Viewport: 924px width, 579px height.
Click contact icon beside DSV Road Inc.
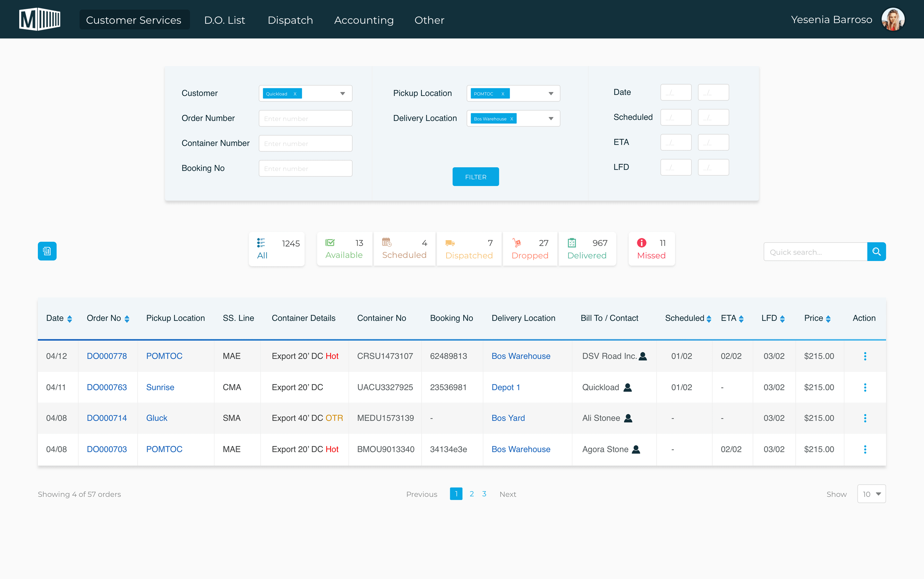click(x=643, y=356)
